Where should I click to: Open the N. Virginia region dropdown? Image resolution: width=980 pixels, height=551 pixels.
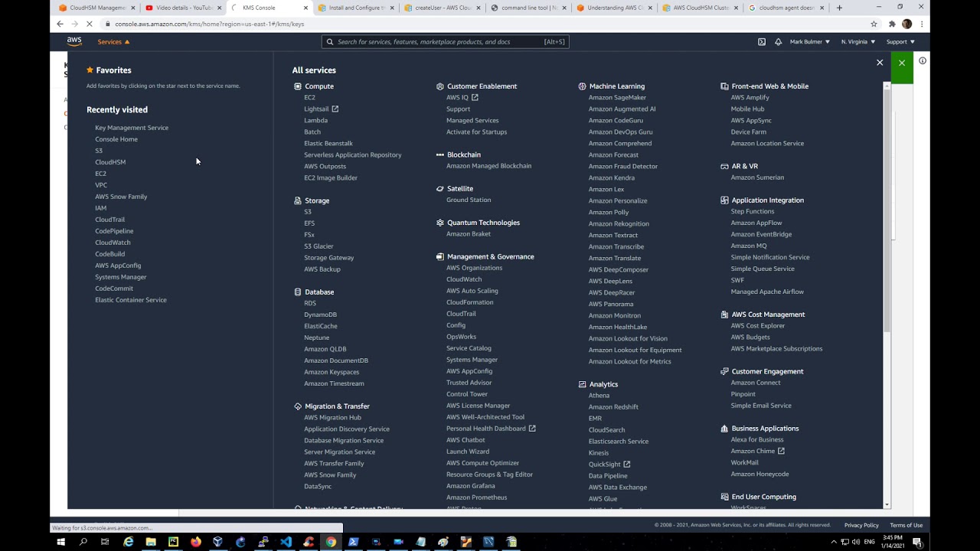pos(858,42)
